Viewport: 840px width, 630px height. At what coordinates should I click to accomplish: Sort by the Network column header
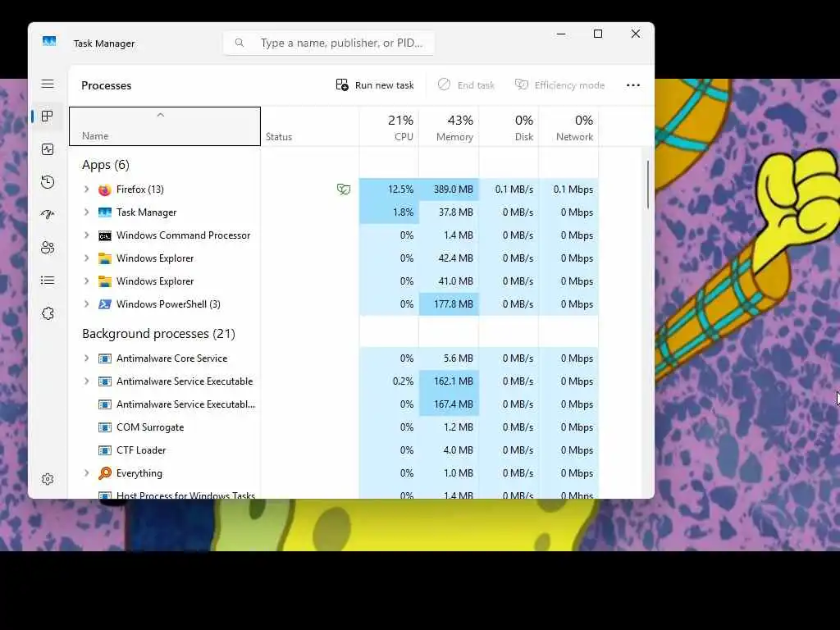tap(568, 126)
